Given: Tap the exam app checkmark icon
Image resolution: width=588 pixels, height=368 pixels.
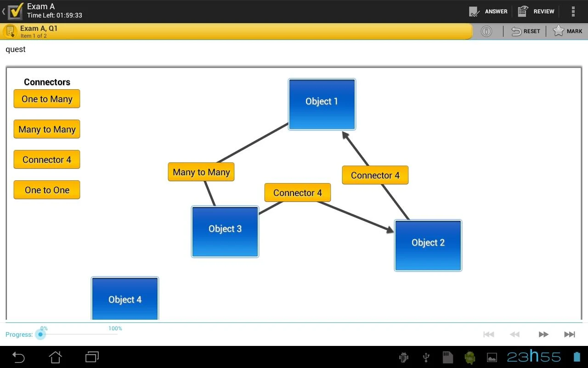Looking at the screenshot, I should click(x=16, y=11).
